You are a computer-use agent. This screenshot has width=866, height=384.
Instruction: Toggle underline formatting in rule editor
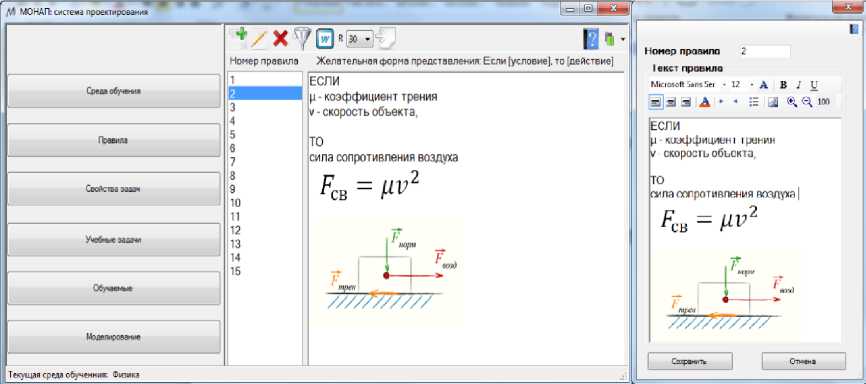[814, 85]
